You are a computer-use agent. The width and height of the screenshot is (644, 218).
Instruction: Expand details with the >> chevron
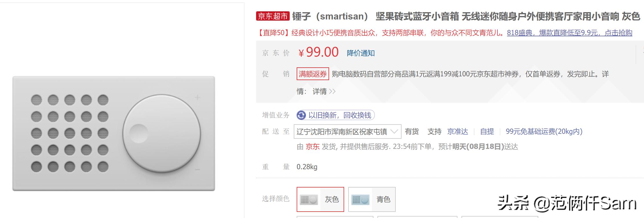(333, 91)
